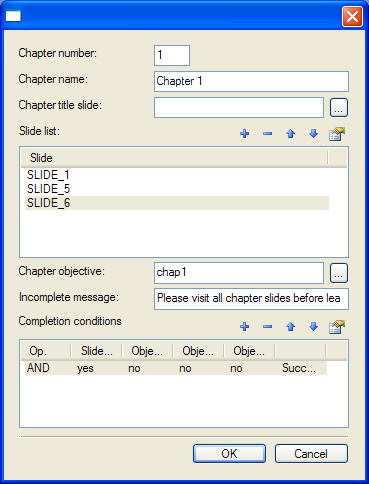Add a completion condition with plus icon

pos(245,326)
